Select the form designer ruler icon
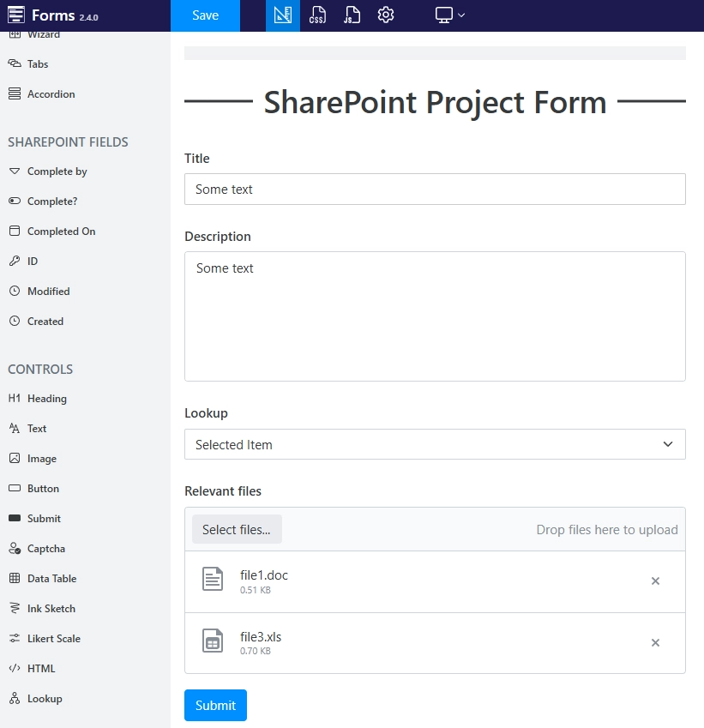 coord(283,15)
